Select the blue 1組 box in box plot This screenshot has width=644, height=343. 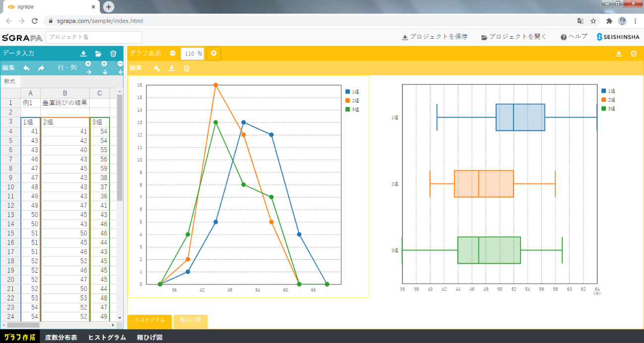point(520,117)
